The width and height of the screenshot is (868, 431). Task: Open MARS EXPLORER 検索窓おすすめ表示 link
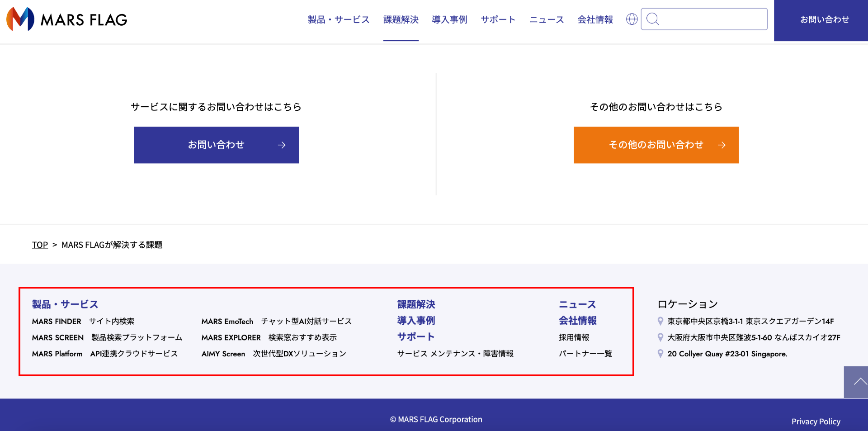click(x=269, y=337)
